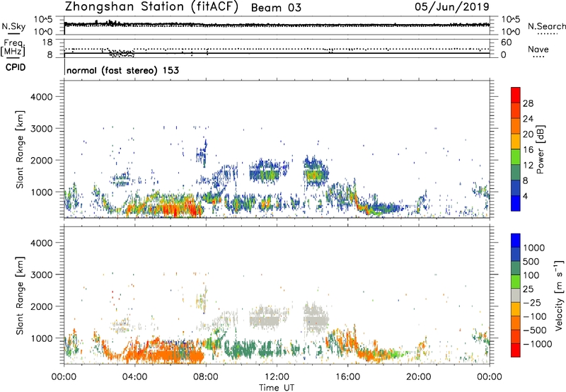This screenshot has height=392, width=566.
Task: Click green velocity echoes near 10:00 in velocity panel
Action: 240,349
